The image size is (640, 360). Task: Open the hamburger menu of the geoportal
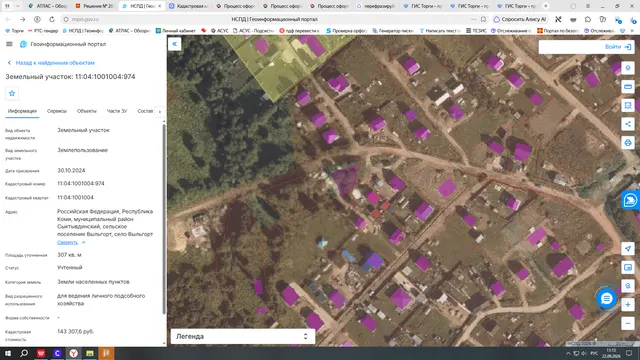point(9,44)
